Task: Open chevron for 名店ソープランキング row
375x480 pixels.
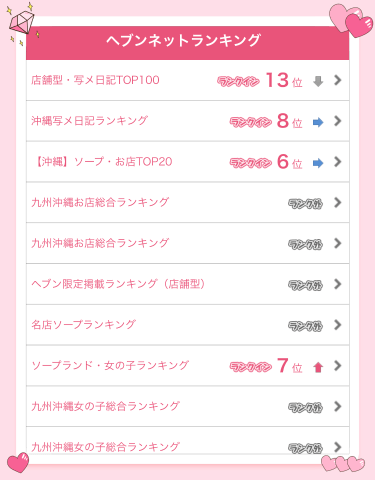Action: [338, 325]
